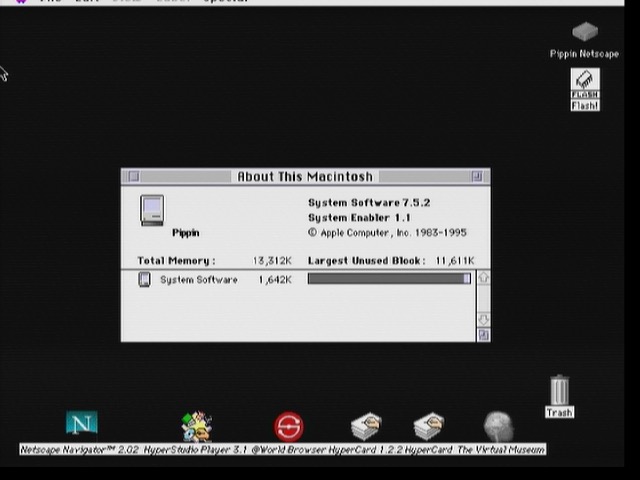Image resolution: width=640 pixels, height=480 pixels.
Task: Close the About This Macintosh window
Action: click(x=134, y=176)
